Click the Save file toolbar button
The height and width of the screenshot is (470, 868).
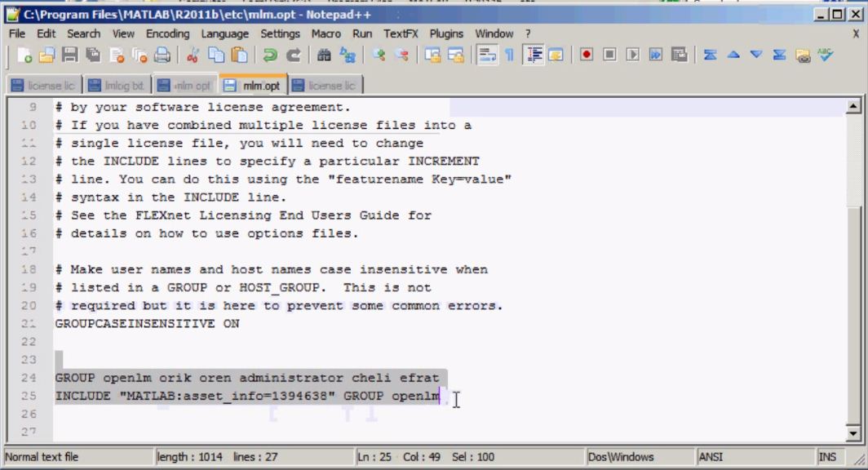(69, 58)
